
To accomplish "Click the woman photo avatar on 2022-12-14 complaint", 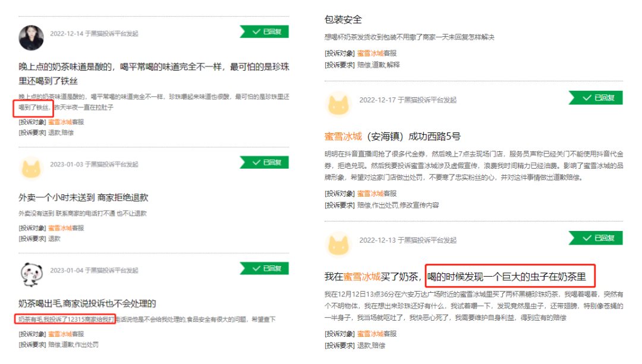I will [x=31, y=37].
